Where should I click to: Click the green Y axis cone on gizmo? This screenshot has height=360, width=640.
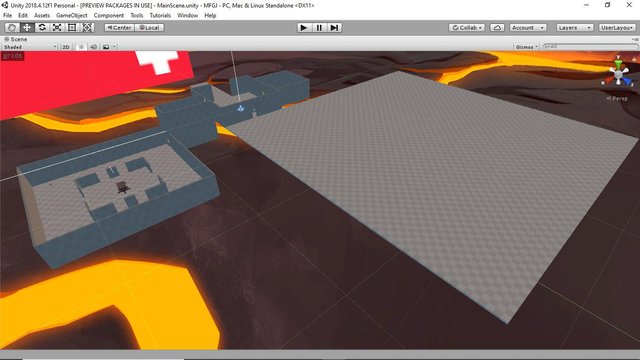pos(619,64)
